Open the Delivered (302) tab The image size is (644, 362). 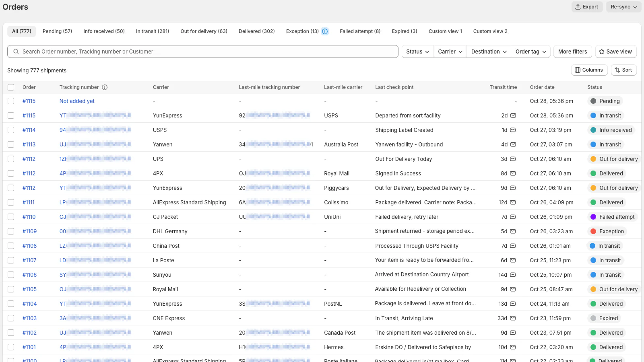[x=257, y=31]
